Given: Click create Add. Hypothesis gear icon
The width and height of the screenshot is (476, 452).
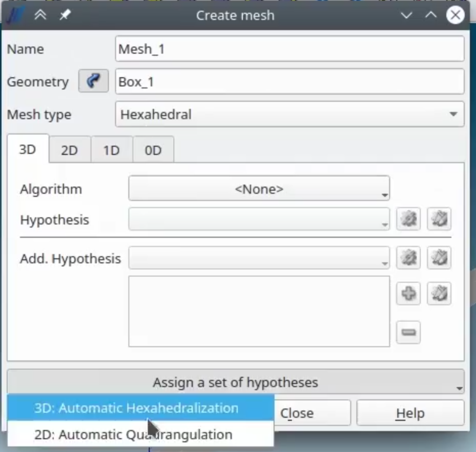Looking at the screenshot, I should [409, 258].
